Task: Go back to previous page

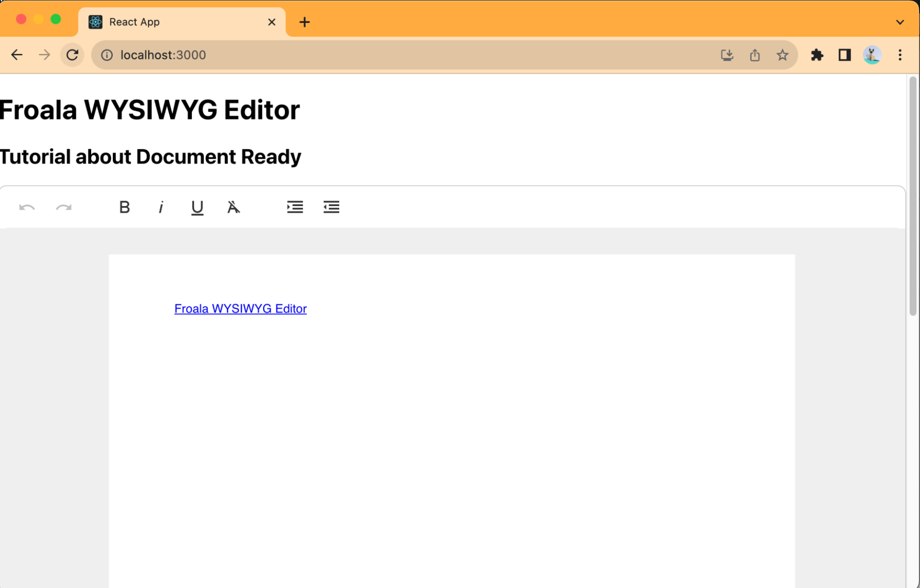Action: (x=17, y=55)
